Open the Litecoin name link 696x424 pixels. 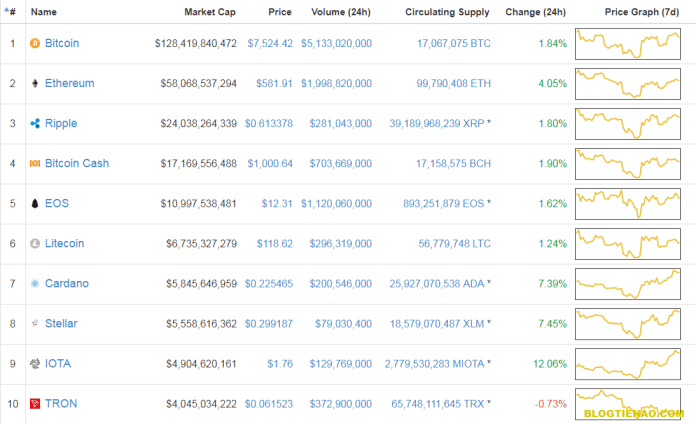64,243
